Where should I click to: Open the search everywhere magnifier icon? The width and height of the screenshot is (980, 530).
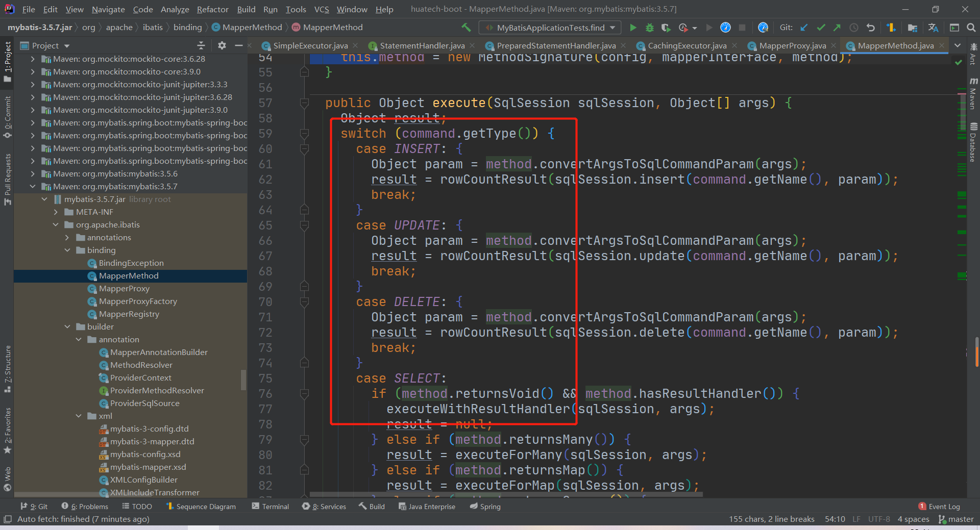971,28
